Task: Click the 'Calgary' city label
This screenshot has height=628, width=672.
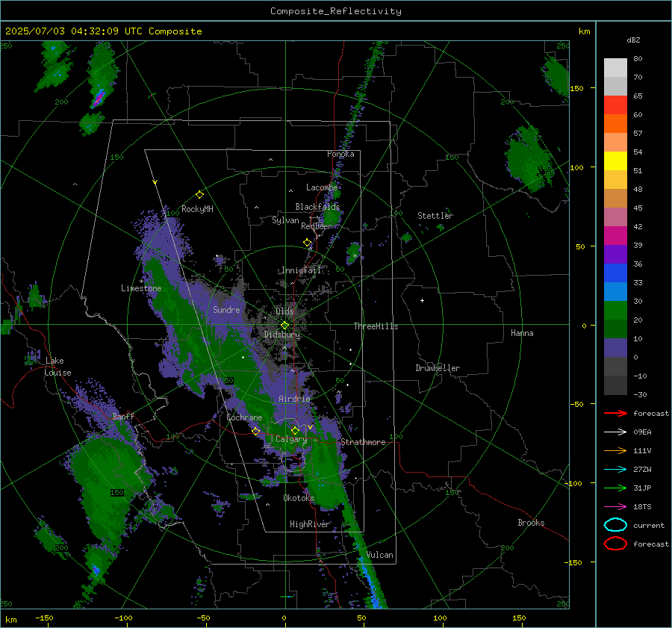Action: click(291, 439)
